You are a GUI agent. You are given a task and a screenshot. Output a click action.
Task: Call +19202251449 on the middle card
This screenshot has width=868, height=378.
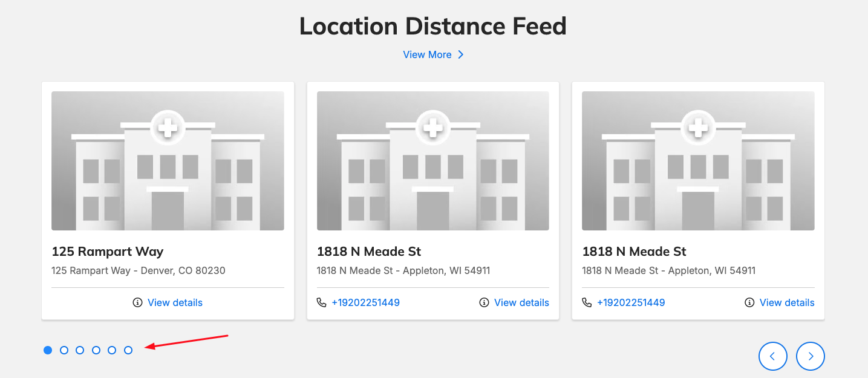point(365,302)
